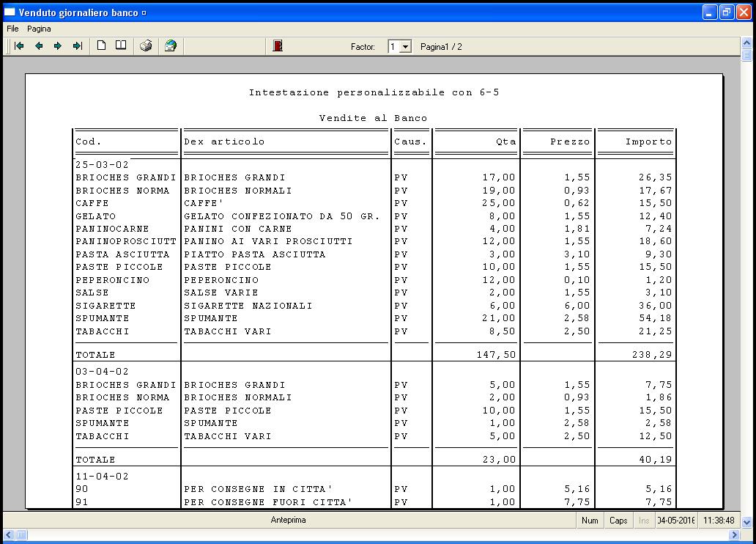This screenshot has width=756, height=544.
Task: Click the date 04-05-2016 in status bar
Action: (x=676, y=521)
